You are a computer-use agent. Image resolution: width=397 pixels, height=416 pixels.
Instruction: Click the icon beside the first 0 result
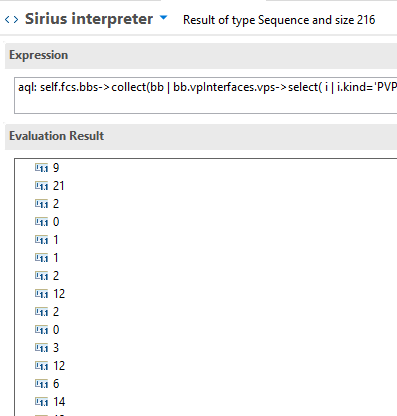pos(42,222)
